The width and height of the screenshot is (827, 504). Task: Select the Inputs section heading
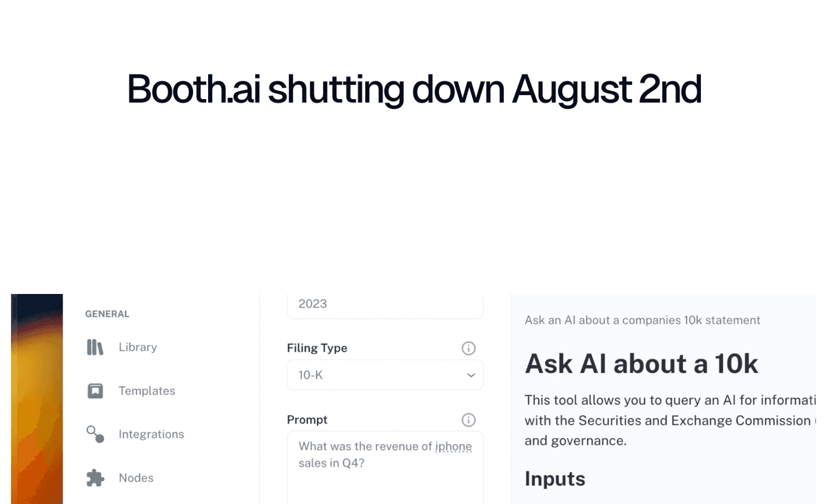tap(555, 479)
